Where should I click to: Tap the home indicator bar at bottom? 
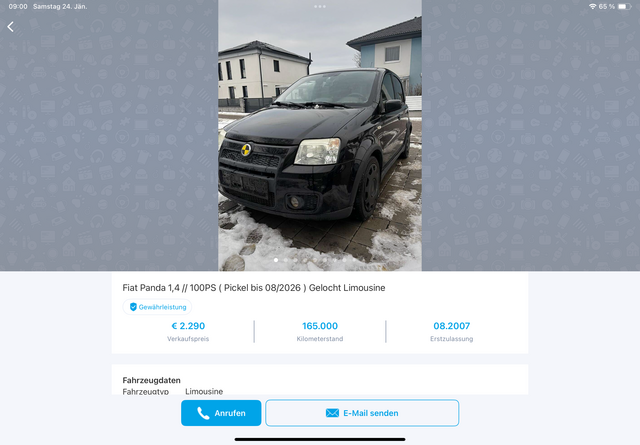point(320,440)
